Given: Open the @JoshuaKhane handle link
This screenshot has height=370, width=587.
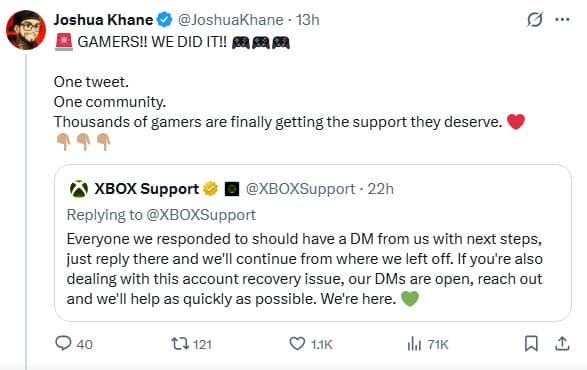Looking at the screenshot, I should coord(230,19).
